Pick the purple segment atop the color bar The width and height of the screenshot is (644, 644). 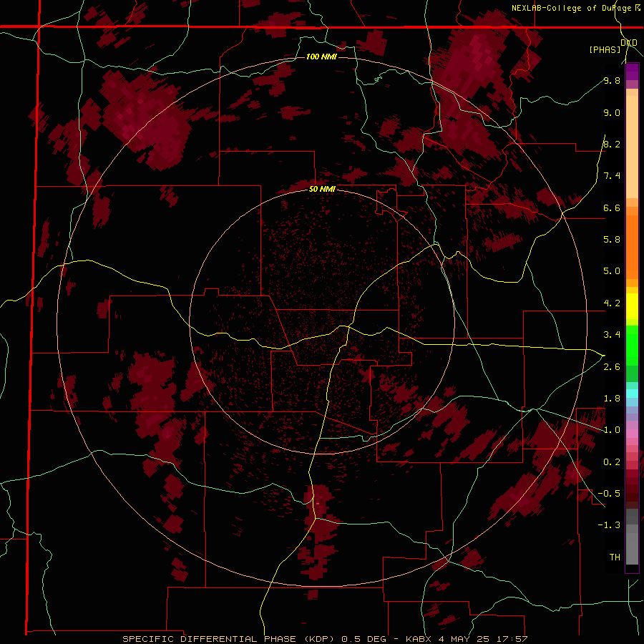pyautogui.click(x=632, y=72)
